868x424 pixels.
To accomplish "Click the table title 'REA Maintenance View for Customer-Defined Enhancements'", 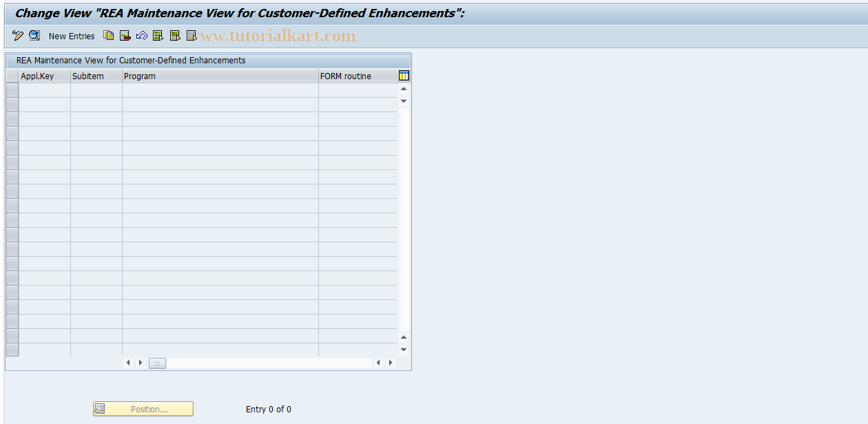I will point(131,61).
